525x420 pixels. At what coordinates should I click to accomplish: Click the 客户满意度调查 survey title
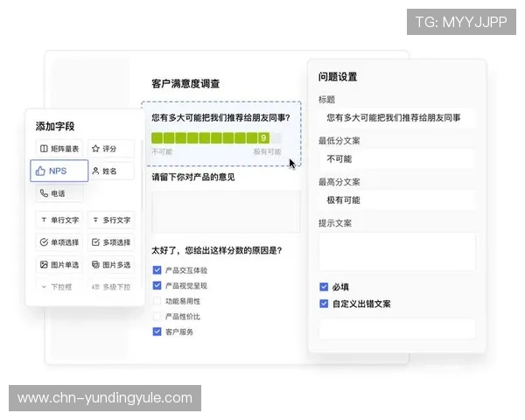click(185, 84)
